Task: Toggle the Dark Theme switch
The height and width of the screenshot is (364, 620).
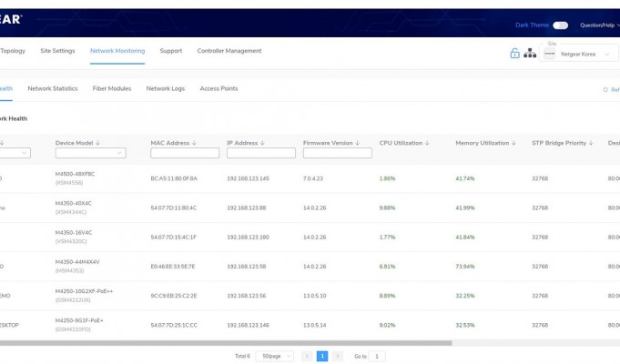Action: (x=560, y=25)
